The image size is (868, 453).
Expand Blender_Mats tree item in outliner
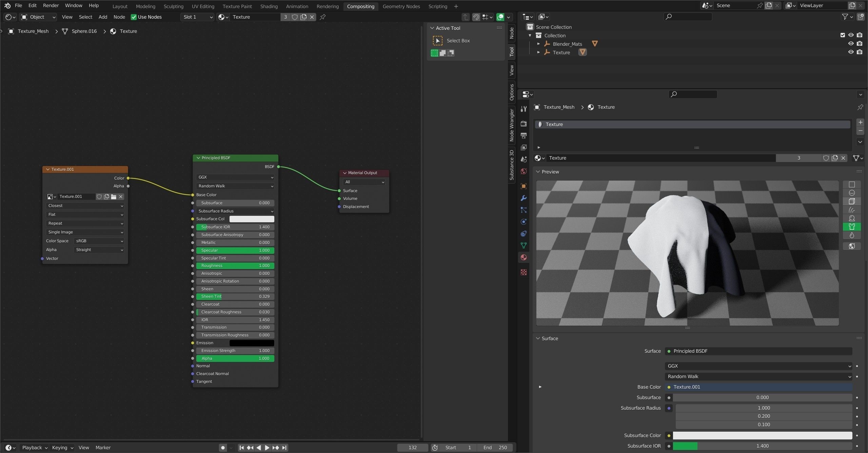pyautogui.click(x=538, y=44)
